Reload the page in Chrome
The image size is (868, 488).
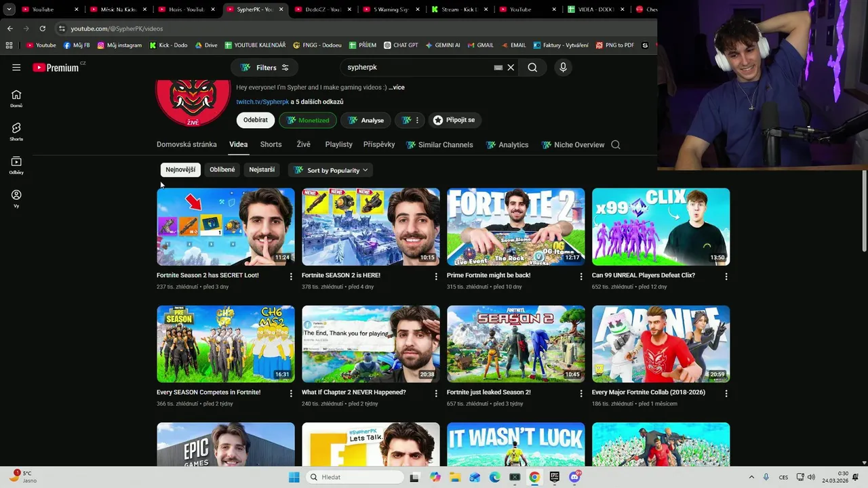(x=42, y=28)
